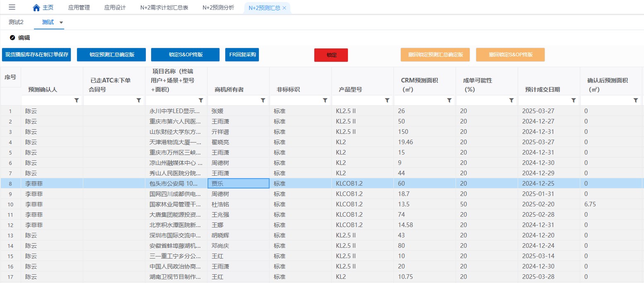
Task: Click the 编辑 edit pencil icon
Action: tap(12, 38)
